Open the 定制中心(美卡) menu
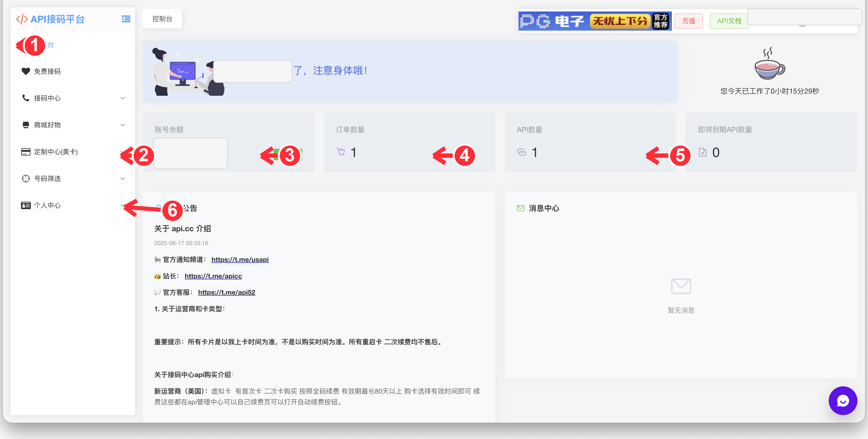This screenshot has width=868, height=439. click(x=73, y=152)
